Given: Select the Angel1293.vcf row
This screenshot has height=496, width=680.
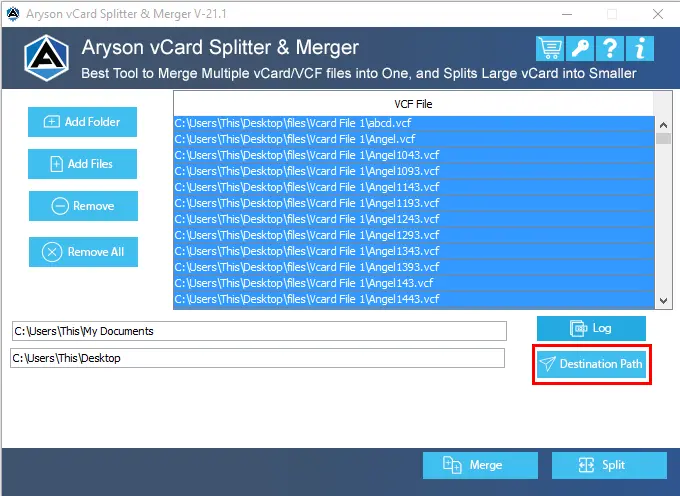Looking at the screenshot, I should (414, 235).
